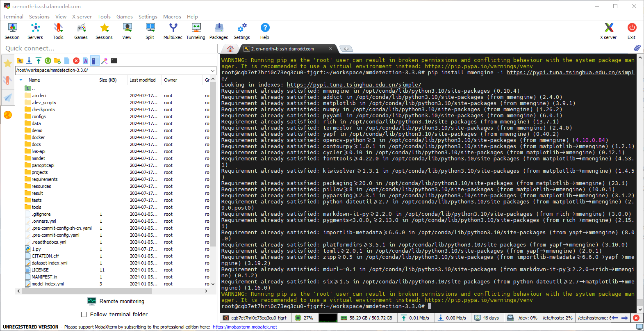This screenshot has width=644, height=331.
Task: Upload files in SFTP toolbar
Action: [x=39, y=61]
